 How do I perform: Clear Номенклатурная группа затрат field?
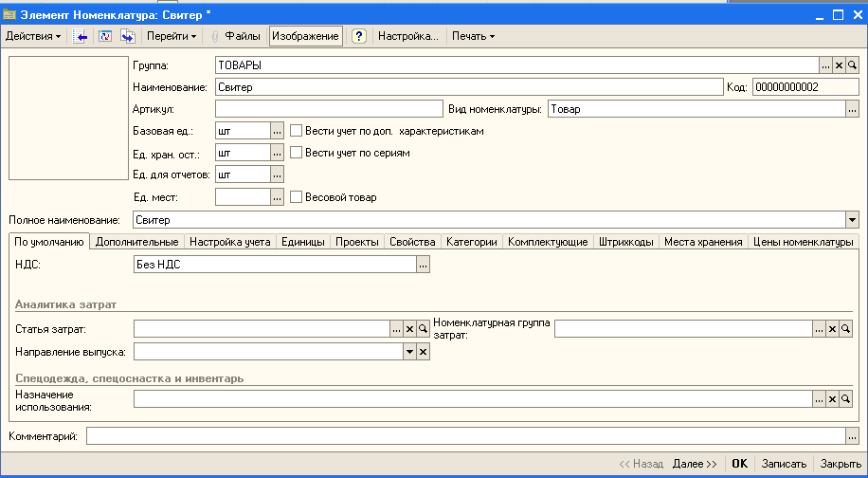pos(832,329)
